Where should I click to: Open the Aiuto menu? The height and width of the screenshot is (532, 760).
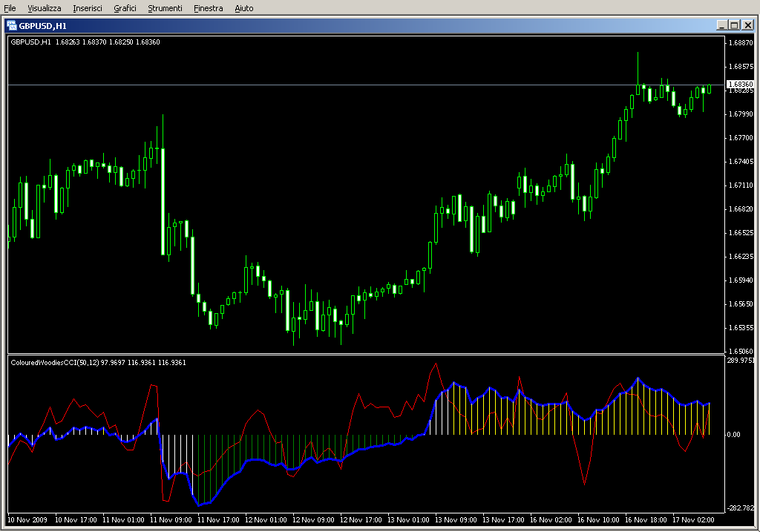pyautogui.click(x=243, y=8)
